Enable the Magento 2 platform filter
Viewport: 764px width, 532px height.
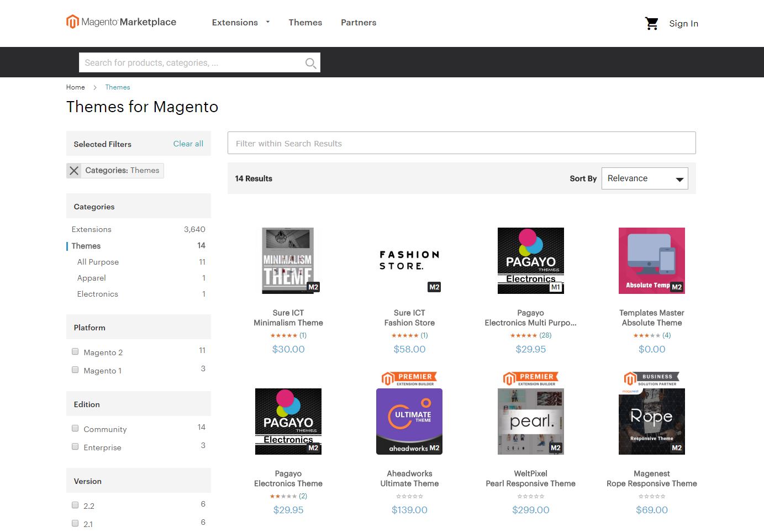coord(75,351)
